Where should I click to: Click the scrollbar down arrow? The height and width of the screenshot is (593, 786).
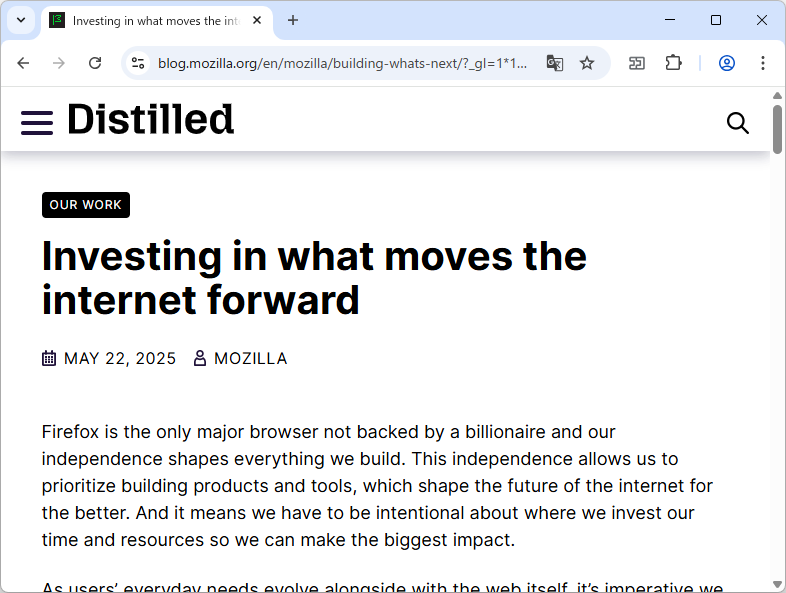click(777, 584)
